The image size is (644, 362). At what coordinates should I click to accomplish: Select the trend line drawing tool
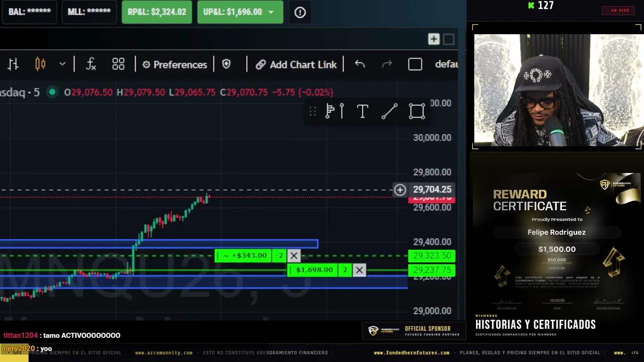(x=389, y=111)
